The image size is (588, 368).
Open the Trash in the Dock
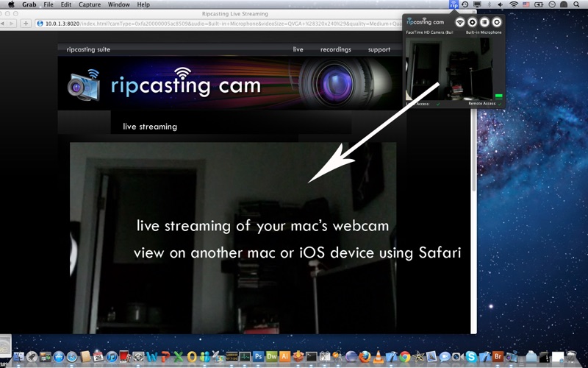571,356
